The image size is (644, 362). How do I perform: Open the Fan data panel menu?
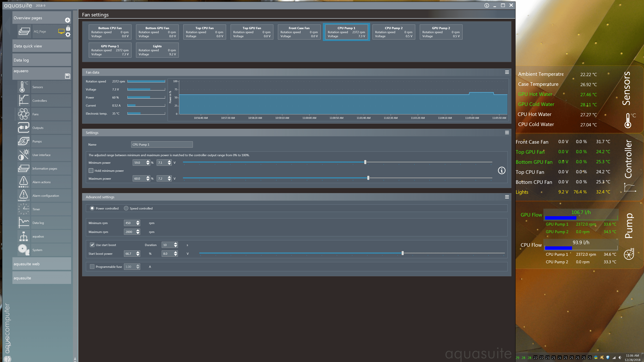[x=507, y=72]
